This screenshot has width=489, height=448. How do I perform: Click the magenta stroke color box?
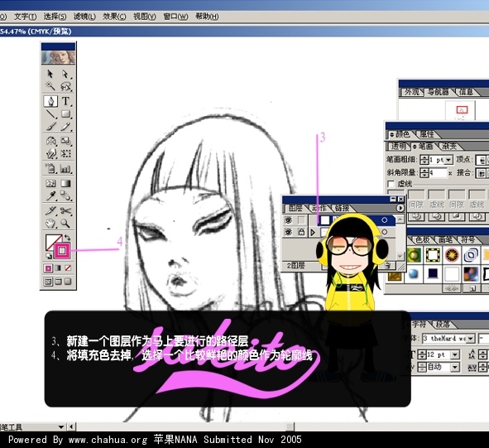pyautogui.click(x=62, y=251)
